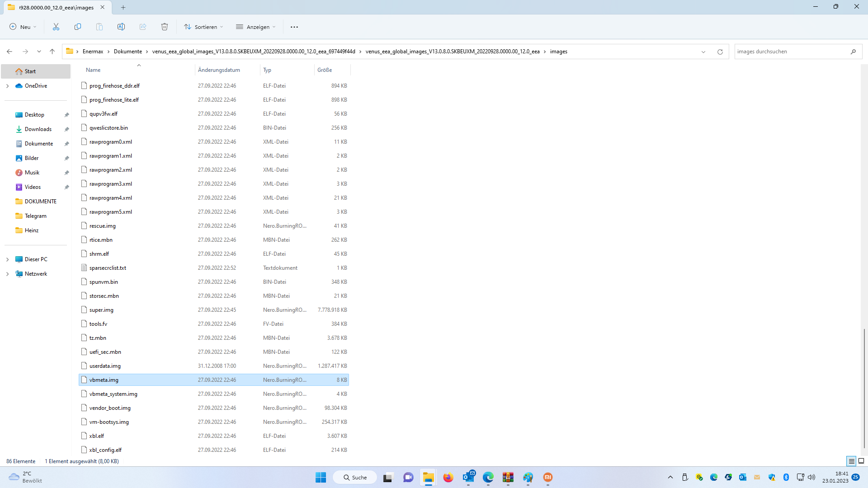Open the Sortieren dropdown

click(203, 27)
